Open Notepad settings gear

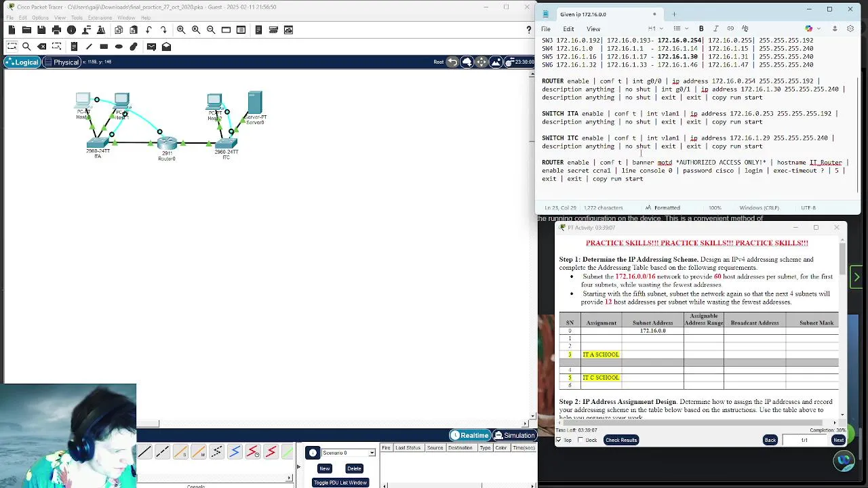850,28
